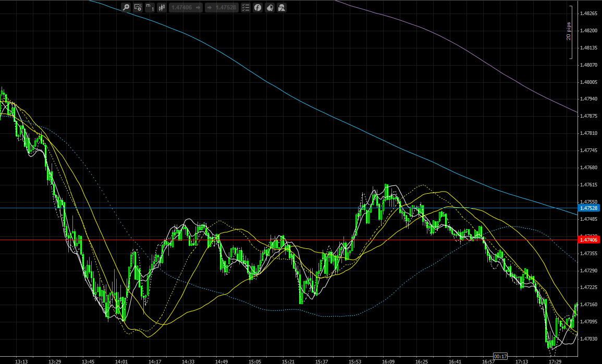Screen dimensions: 602x364
Task: Open the shapes drawing tools icon
Action: (x=281, y=7)
